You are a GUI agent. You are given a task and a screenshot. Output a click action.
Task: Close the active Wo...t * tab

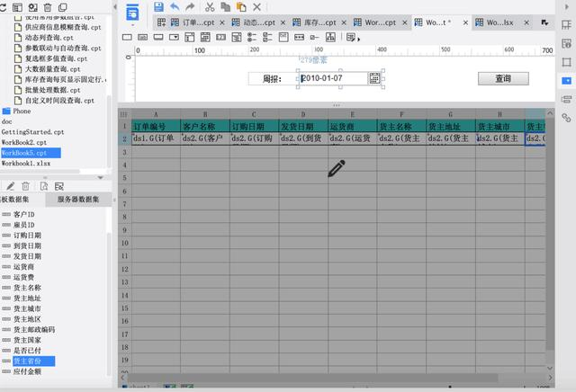pos(465,22)
